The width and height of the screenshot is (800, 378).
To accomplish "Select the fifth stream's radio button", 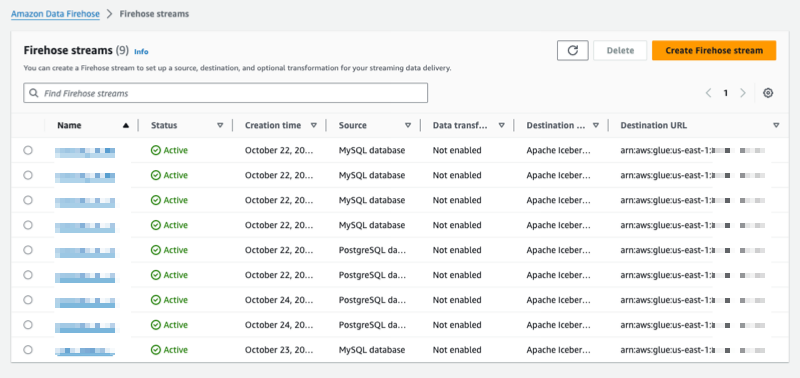I will click(28, 250).
